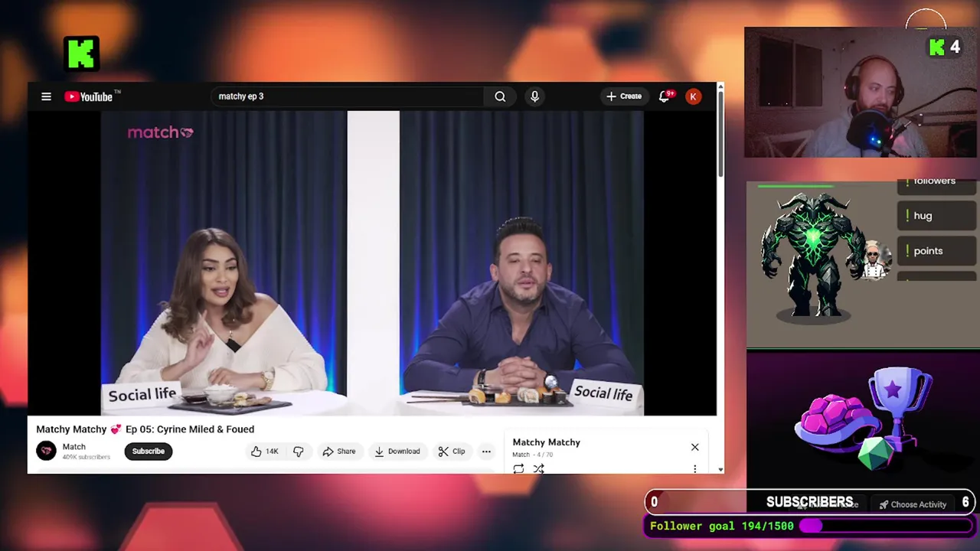Close the Matchy Matchy playlist panel
This screenshot has width=980, height=551.
(695, 447)
